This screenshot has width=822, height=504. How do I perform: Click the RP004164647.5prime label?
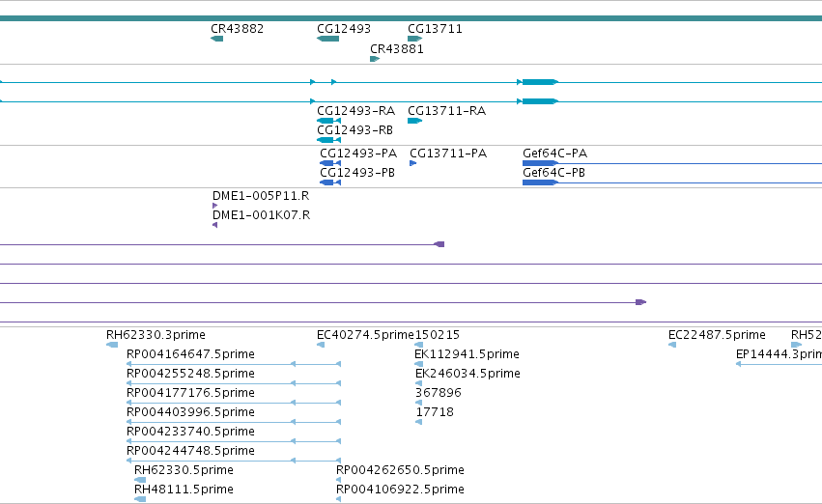point(190,353)
